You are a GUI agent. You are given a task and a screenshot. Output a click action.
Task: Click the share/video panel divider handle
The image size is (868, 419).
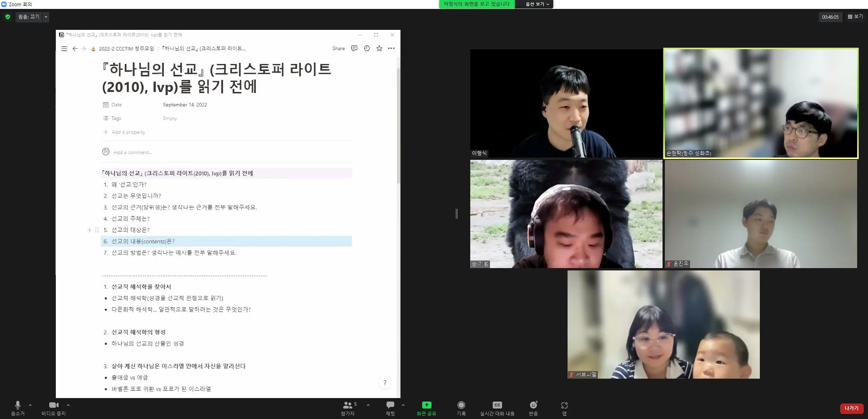click(457, 214)
